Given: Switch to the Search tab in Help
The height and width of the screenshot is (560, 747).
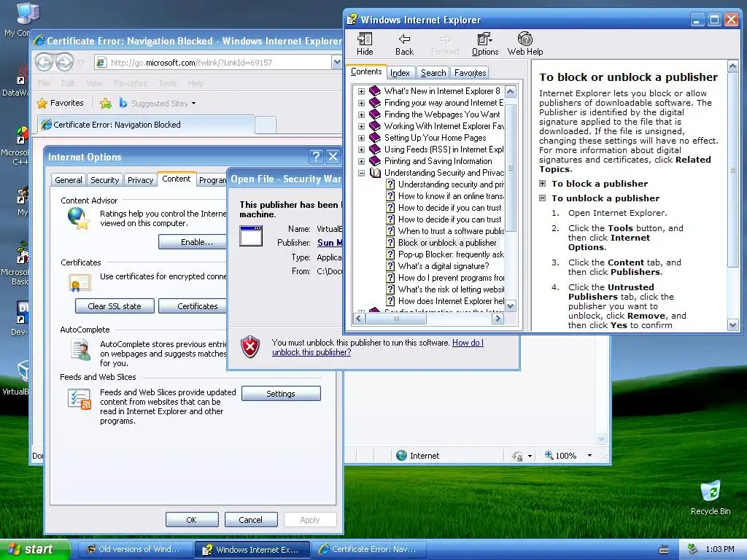Looking at the screenshot, I should [x=433, y=72].
